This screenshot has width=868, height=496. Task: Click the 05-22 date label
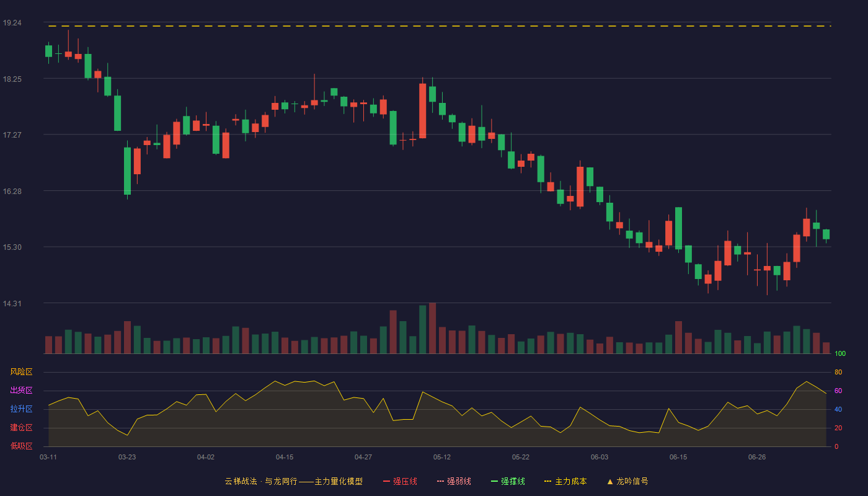tap(521, 457)
